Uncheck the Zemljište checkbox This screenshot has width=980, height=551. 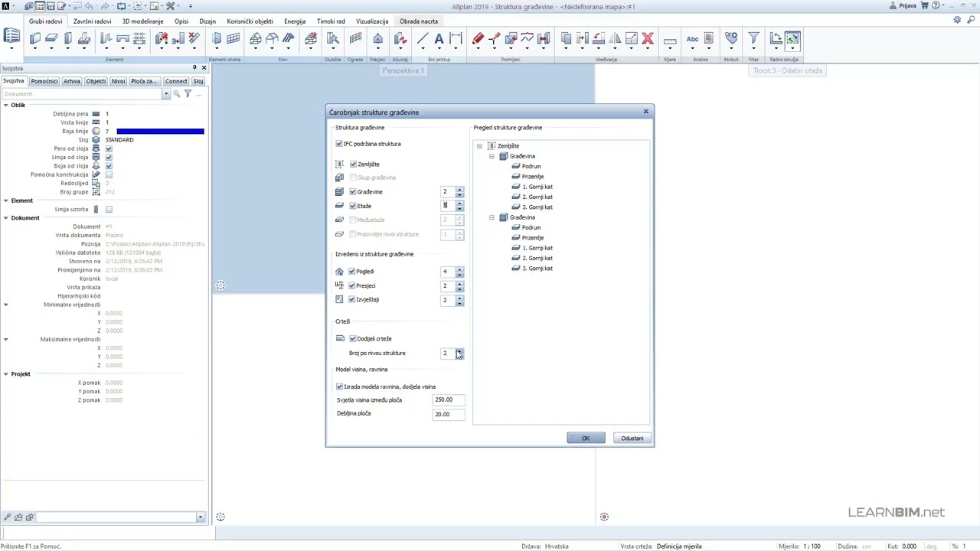[x=353, y=164]
